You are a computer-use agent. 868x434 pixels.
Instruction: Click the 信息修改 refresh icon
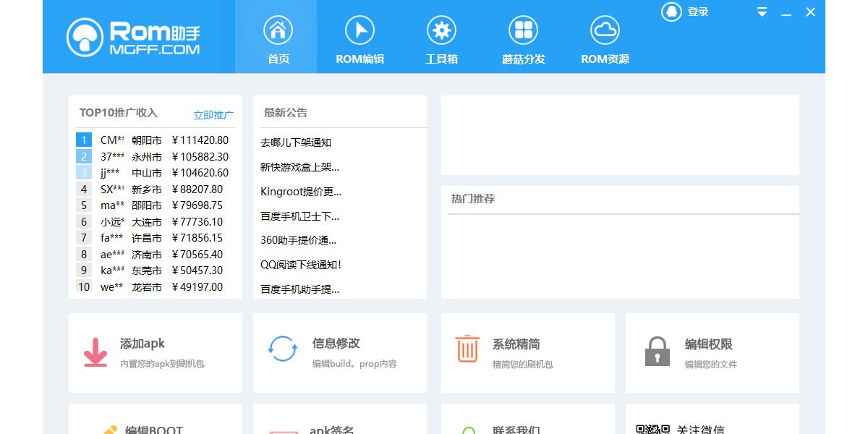point(282,349)
